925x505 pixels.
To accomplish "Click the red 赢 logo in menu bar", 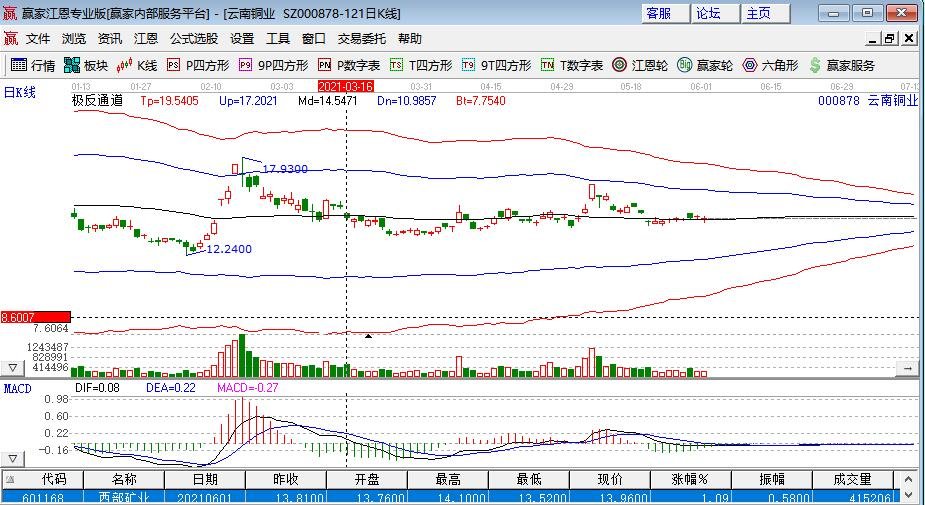I will pos(11,39).
